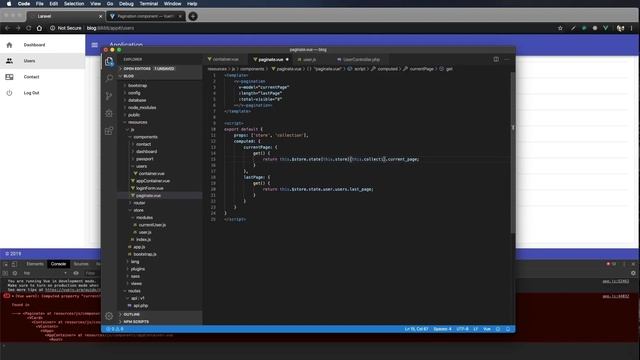Open the Debug menu in the menu bar
The height and width of the screenshot is (360, 640).
pyautogui.click(x=126, y=4)
